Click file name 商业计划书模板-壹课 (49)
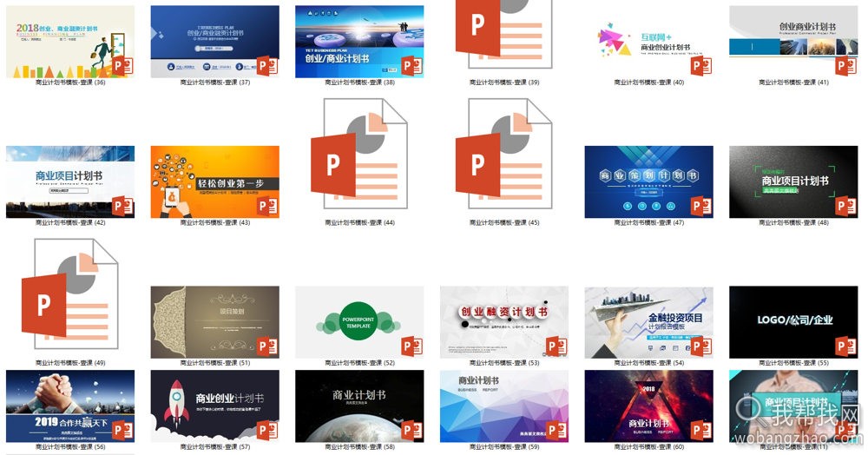This screenshot has height=455, width=868. (70, 363)
